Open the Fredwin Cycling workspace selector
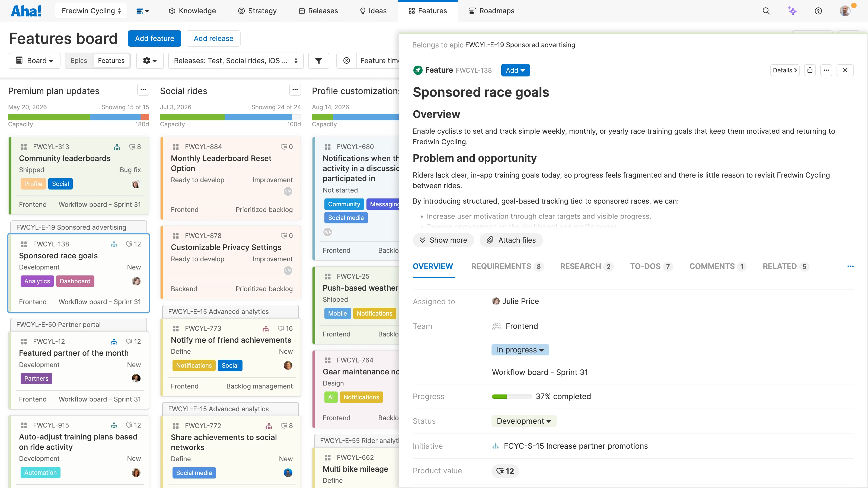 [x=91, y=11]
